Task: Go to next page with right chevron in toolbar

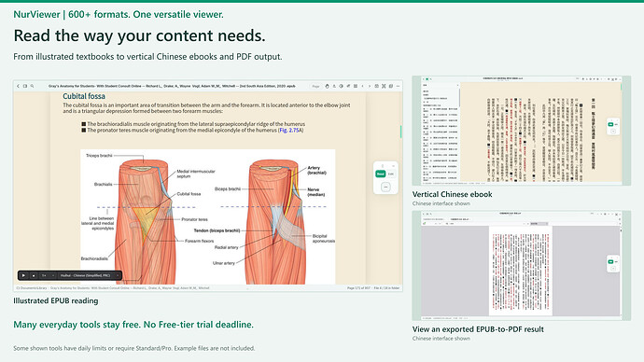Action: (370, 86)
